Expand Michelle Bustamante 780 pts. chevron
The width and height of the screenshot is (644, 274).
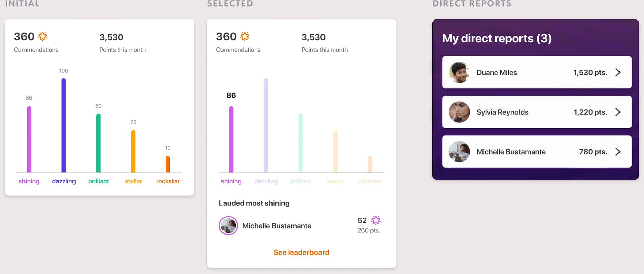click(x=618, y=152)
